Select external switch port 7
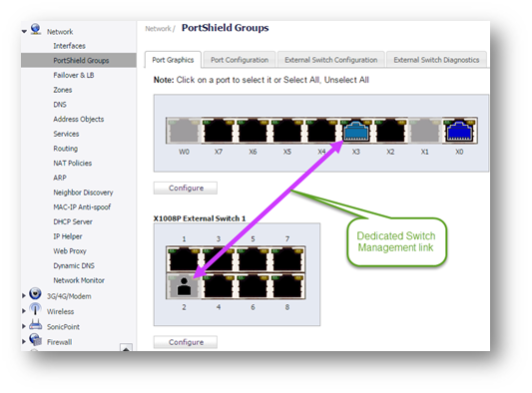Viewport: 532px width, 393px height. pos(287,259)
